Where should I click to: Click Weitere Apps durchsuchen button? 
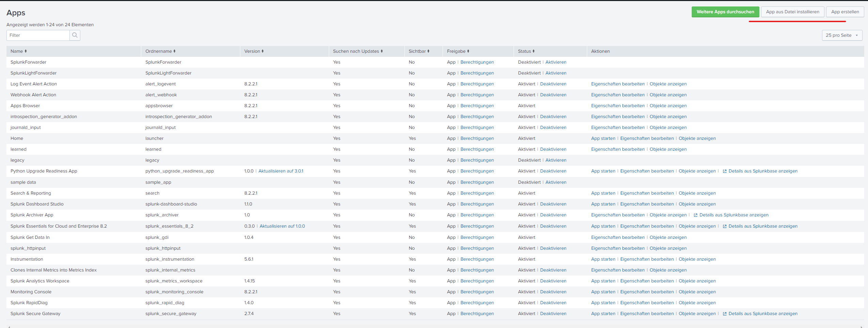tap(725, 12)
